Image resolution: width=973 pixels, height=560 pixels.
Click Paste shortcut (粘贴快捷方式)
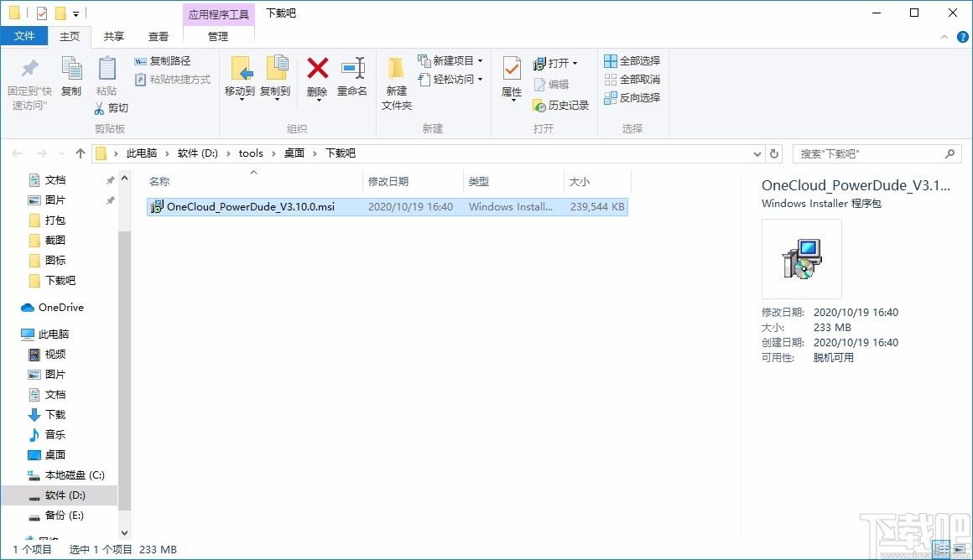pos(173,80)
